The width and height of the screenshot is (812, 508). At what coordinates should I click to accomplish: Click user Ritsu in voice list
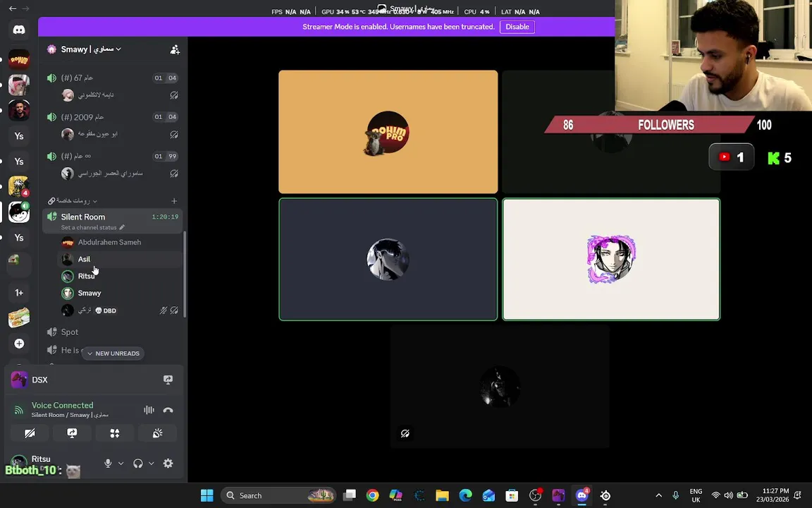[121, 277]
